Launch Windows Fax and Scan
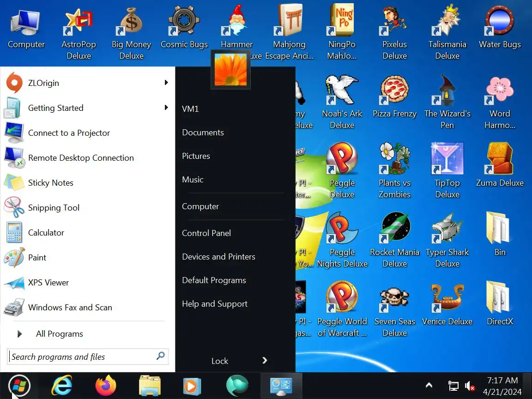Screen dimensions: 532x399 point(87,308)
